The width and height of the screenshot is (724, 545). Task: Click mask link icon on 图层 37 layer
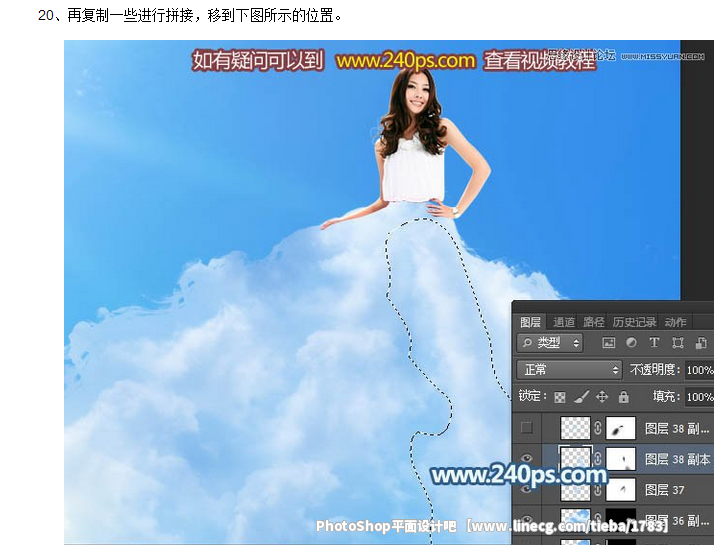(597, 490)
